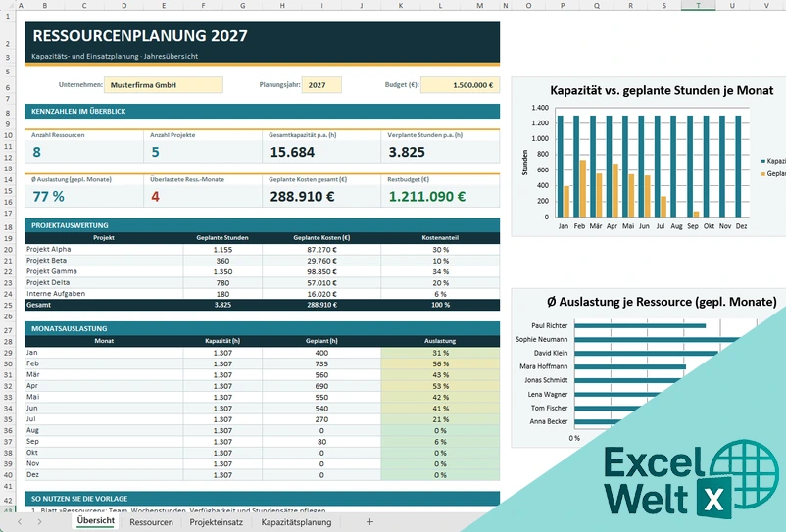Click the Mara Hoffmann label in the chart
Screen dimensions: 786x532
(543, 366)
